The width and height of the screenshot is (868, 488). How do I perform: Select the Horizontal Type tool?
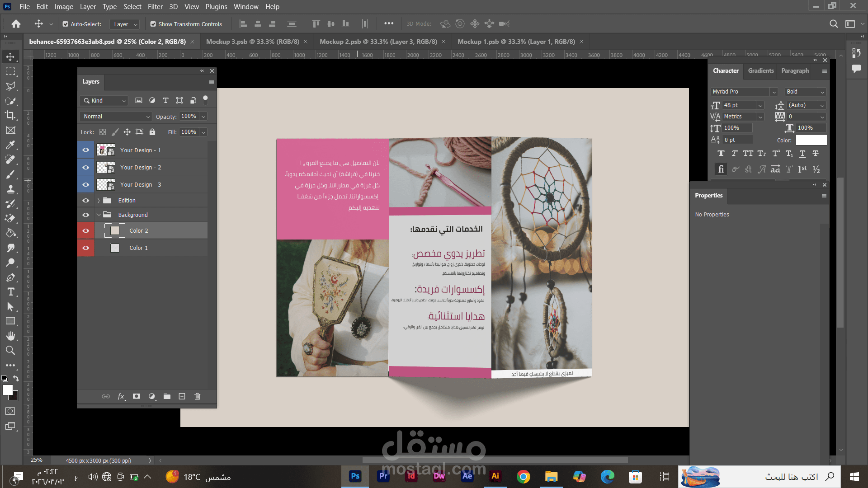pos(10,292)
